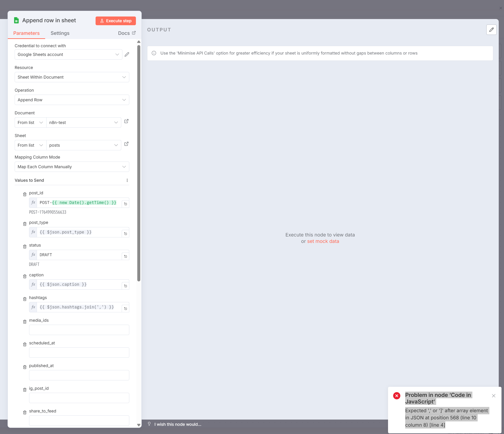Screen dimensions: 504x434
Task: Switch to the Settings tab
Action: click(x=60, y=33)
